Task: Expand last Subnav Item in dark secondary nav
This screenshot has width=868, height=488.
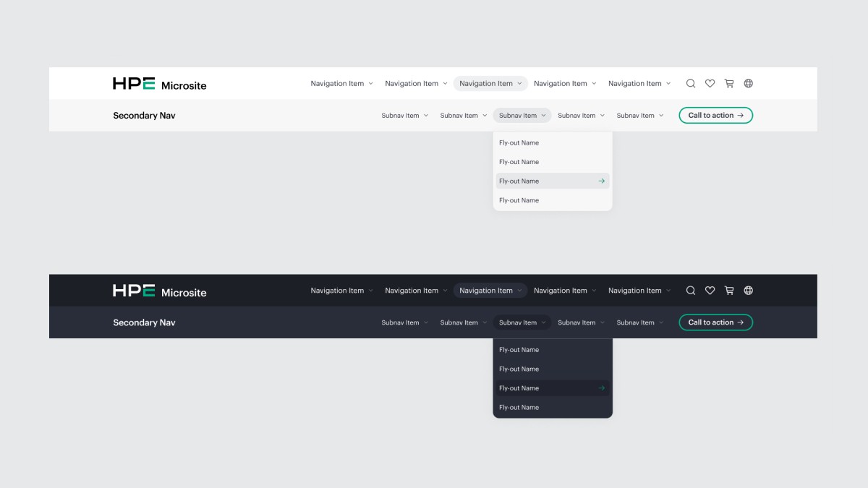Action: point(640,322)
